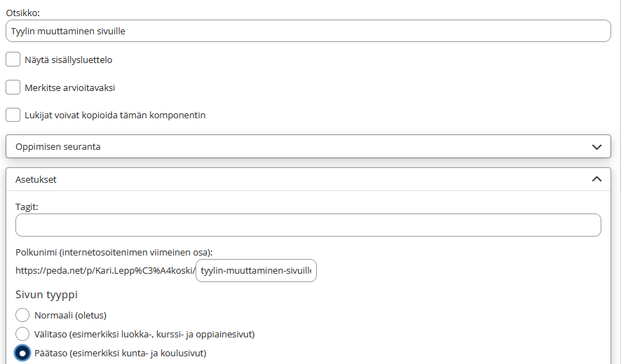Click the 'Näytä sisällysluettelo' label text
This screenshot has width=621, height=364.
pos(69,60)
